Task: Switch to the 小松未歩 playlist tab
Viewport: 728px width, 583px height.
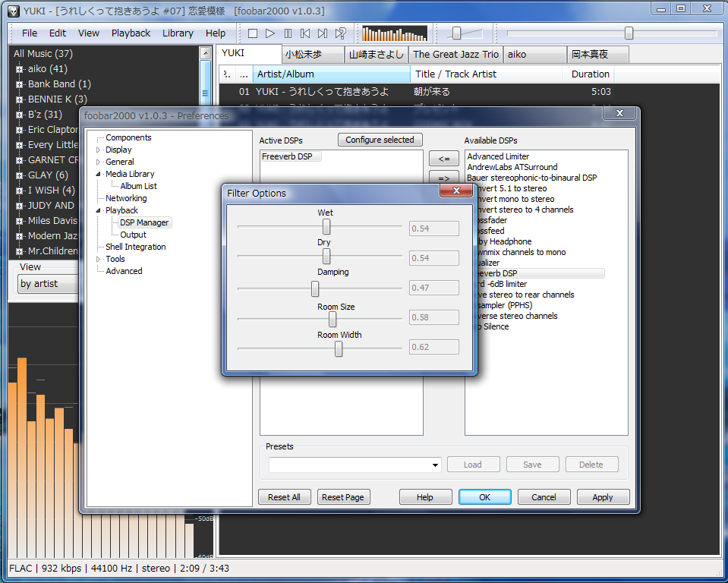Action: pos(313,55)
